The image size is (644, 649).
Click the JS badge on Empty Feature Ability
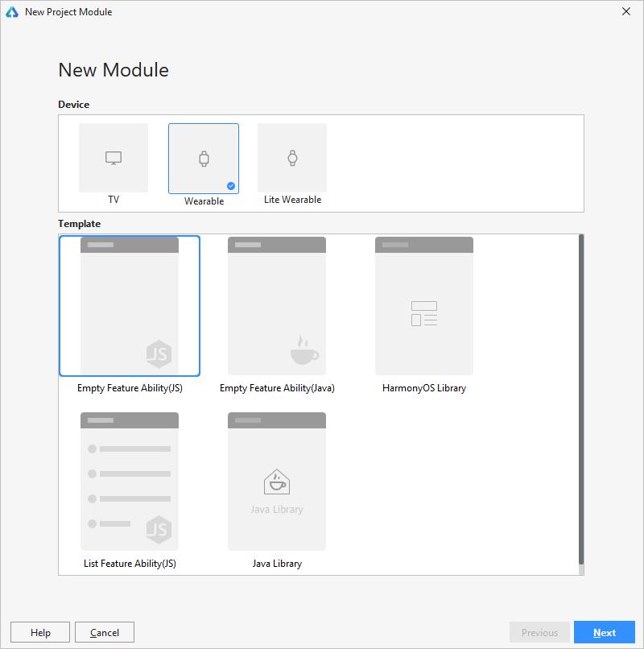[x=159, y=353]
